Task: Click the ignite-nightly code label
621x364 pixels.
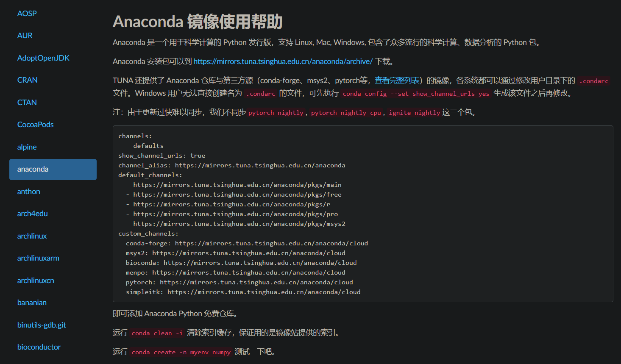Action: (415, 113)
